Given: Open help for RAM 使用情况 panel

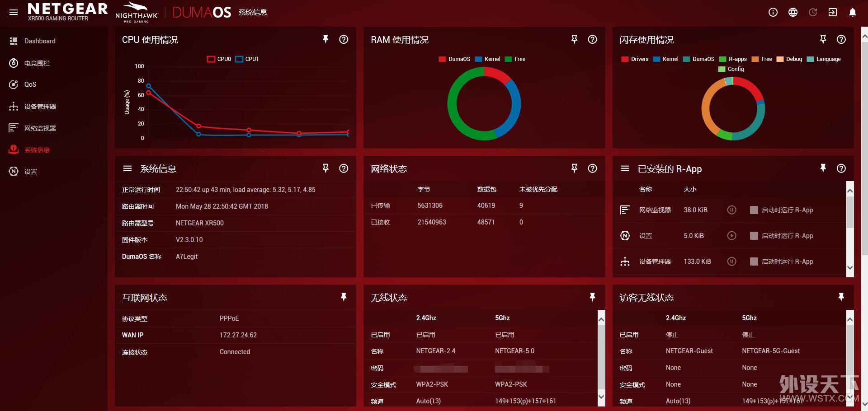Looking at the screenshot, I should click(x=592, y=39).
